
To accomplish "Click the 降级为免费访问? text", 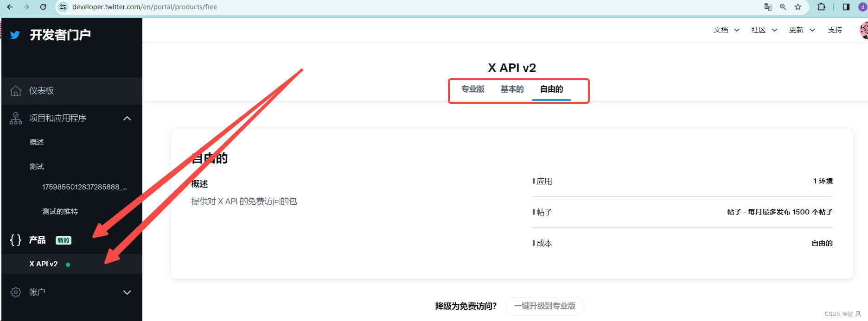I will tap(466, 306).
